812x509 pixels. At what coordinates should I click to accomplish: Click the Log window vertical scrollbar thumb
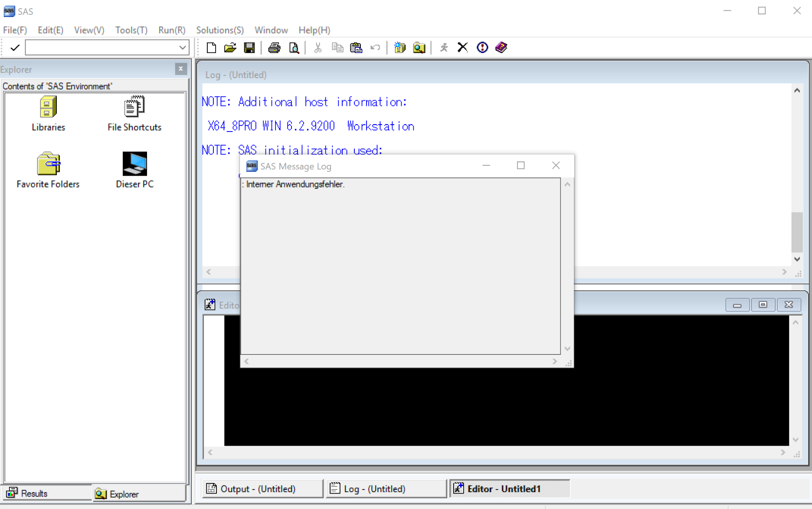(x=797, y=232)
